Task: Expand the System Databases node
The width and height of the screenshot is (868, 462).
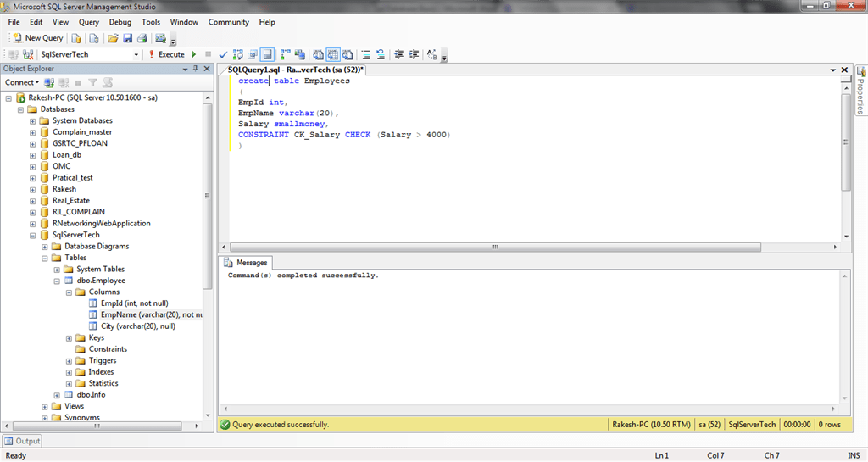Action: pos(33,120)
